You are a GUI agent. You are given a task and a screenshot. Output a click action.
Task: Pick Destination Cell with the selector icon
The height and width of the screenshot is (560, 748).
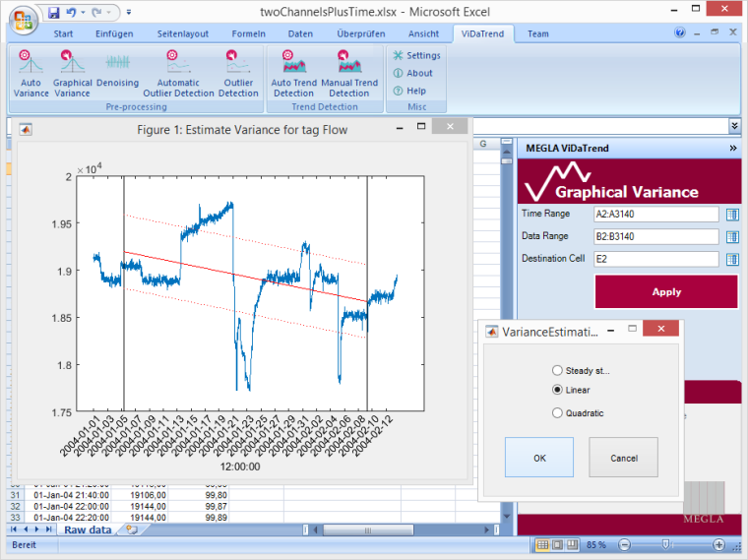(732, 259)
